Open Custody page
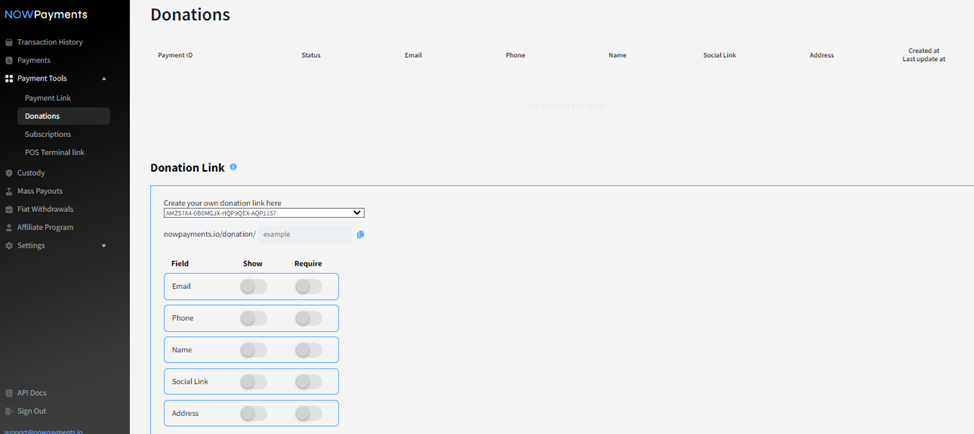The image size is (974, 434). pyautogui.click(x=31, y=173)
